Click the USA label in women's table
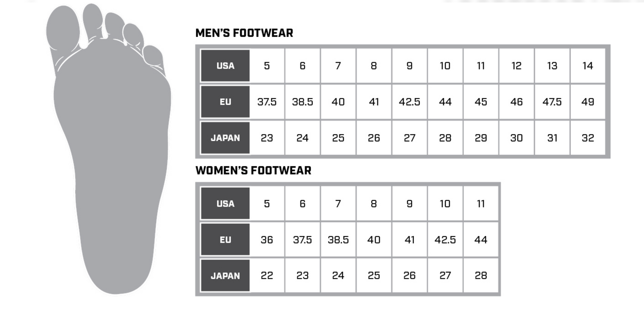644x319 pixels. tap(225, 204)
